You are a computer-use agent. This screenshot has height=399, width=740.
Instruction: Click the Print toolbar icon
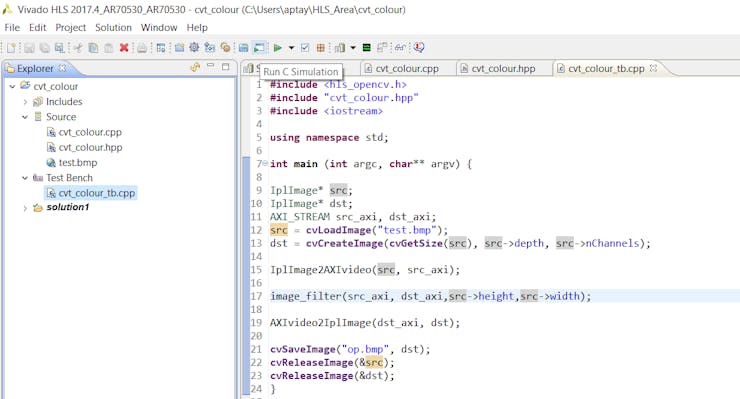click(142, 48)
